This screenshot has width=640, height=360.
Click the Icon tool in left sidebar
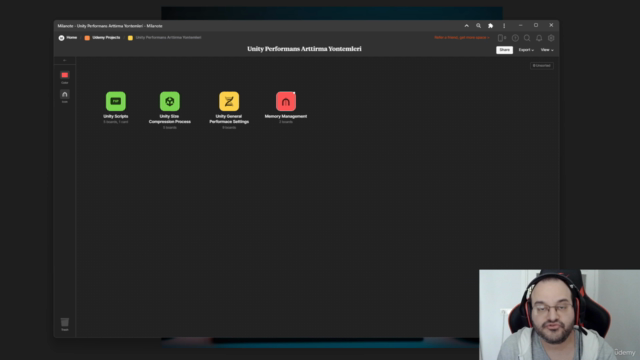(64, 96)
